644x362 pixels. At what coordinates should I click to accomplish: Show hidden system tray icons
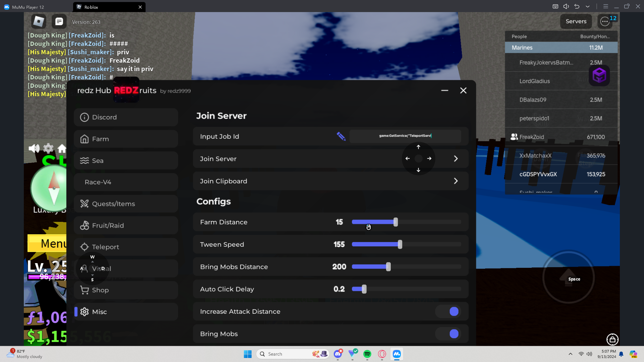point(571,354)
